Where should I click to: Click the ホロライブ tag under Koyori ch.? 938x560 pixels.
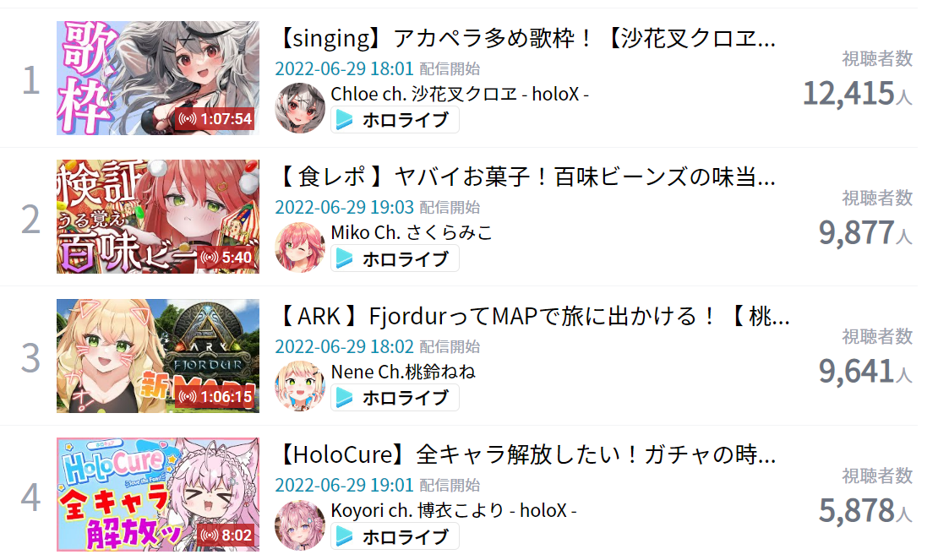(x=395, y=536)
